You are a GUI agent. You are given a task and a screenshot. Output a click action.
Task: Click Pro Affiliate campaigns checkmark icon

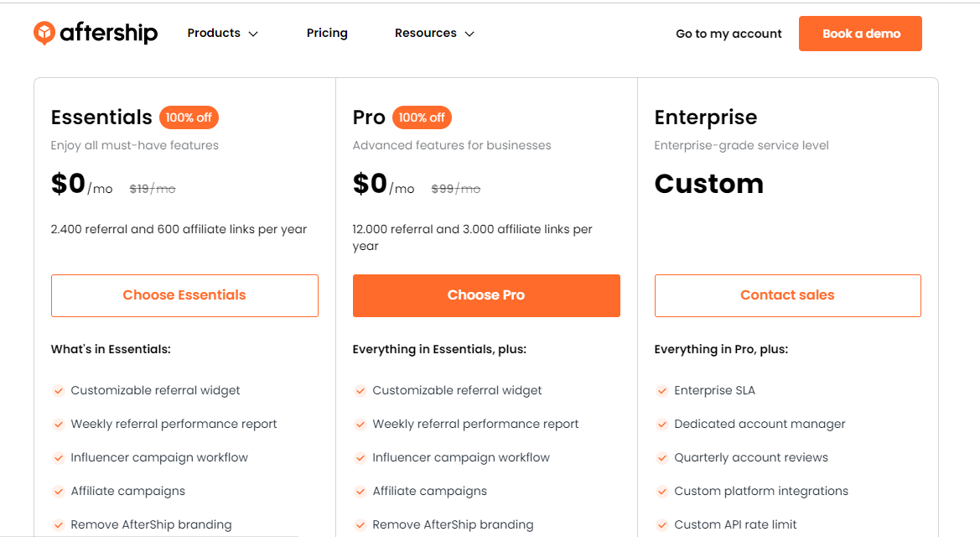click(x=360, y=491)
